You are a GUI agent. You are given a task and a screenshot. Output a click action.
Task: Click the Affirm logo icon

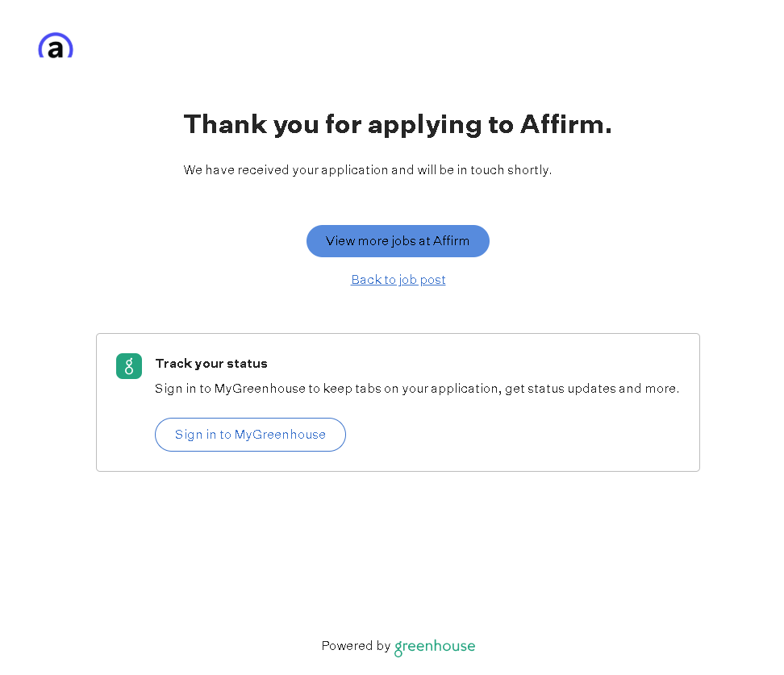click(x=56, y=47)
